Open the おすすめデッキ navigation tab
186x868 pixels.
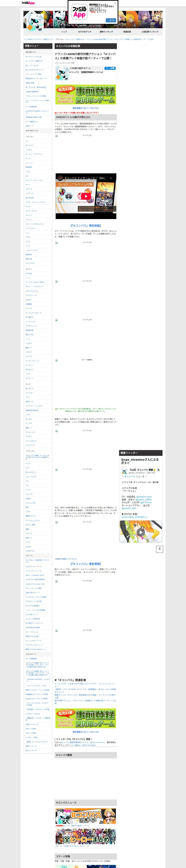[x=84, y=32]
